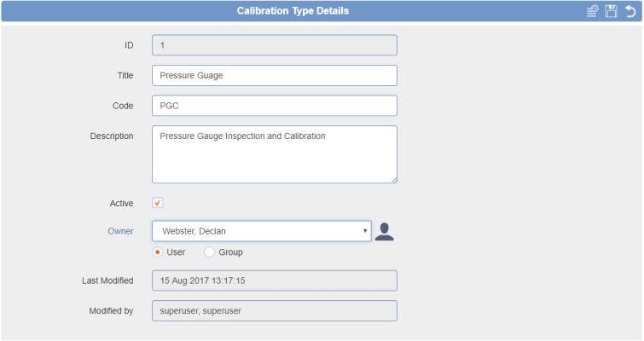
Task: Click the undo back arrow icon
Action: tap(630, 11)
